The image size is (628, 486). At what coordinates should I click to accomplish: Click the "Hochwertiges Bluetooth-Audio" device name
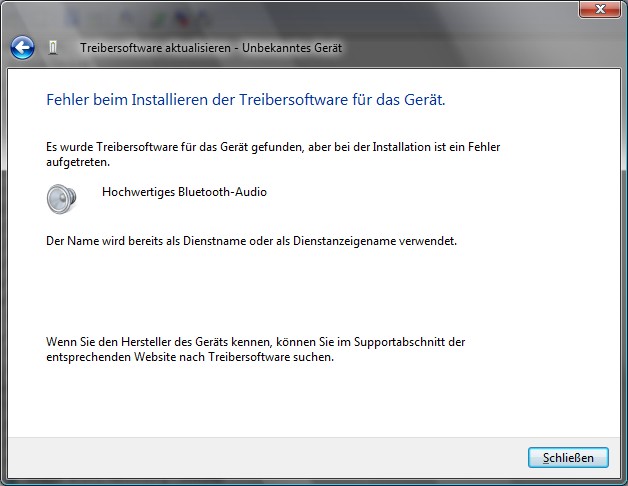[x=184, y=192]
